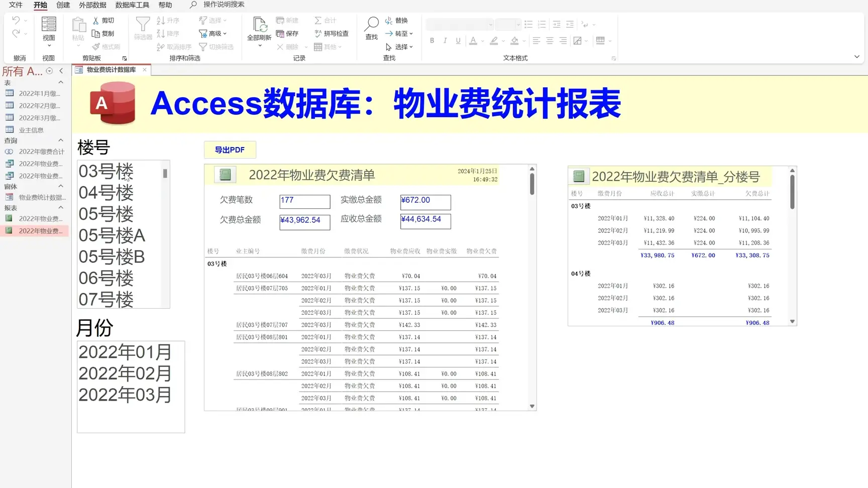Close the 物业费统计数据库 tab
Screen dimensions: 868x488
click(145, 70)
